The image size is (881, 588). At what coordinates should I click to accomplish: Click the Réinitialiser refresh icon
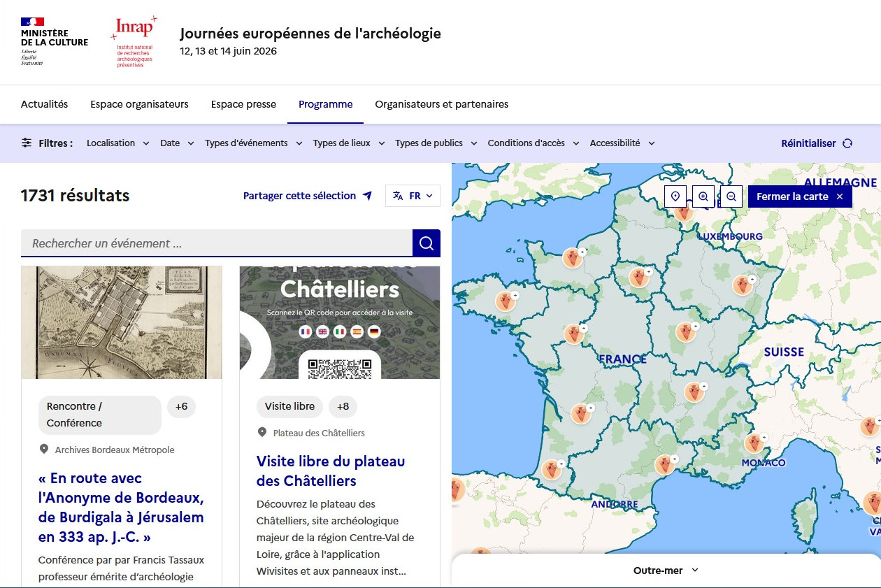[x=847, y=143]
